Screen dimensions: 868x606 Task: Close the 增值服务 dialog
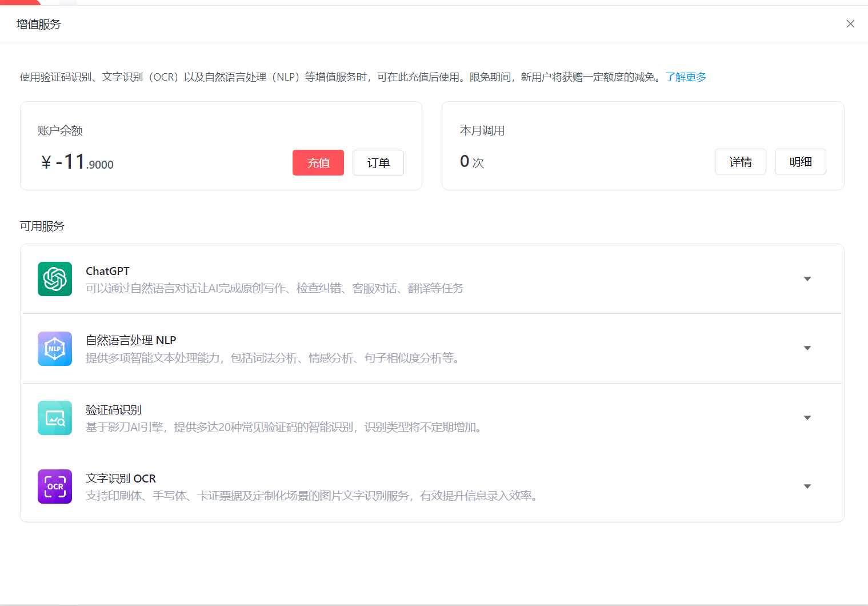click(850, 23)
